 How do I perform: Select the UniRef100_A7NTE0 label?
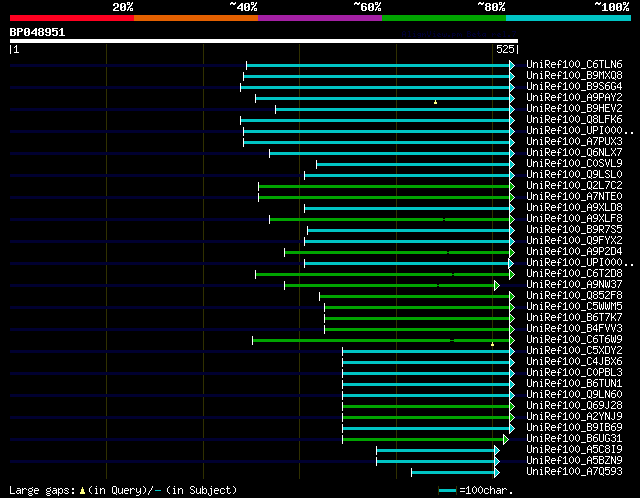click(574, 197)
